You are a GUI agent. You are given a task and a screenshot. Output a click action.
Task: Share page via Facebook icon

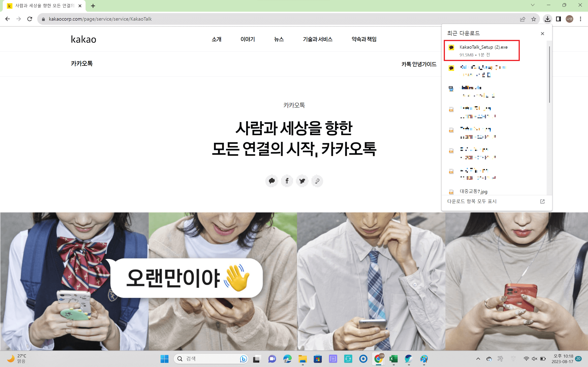[x=287, y=181]
